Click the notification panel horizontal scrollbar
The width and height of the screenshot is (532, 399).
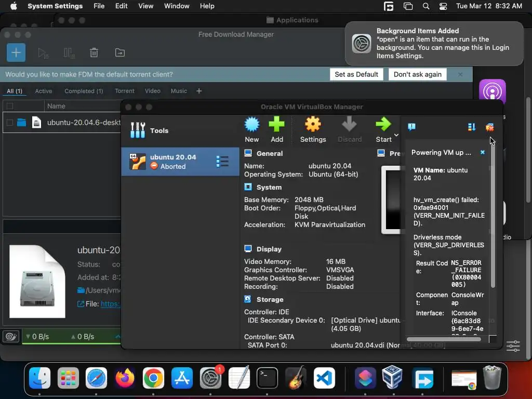[x=444, y=339]
